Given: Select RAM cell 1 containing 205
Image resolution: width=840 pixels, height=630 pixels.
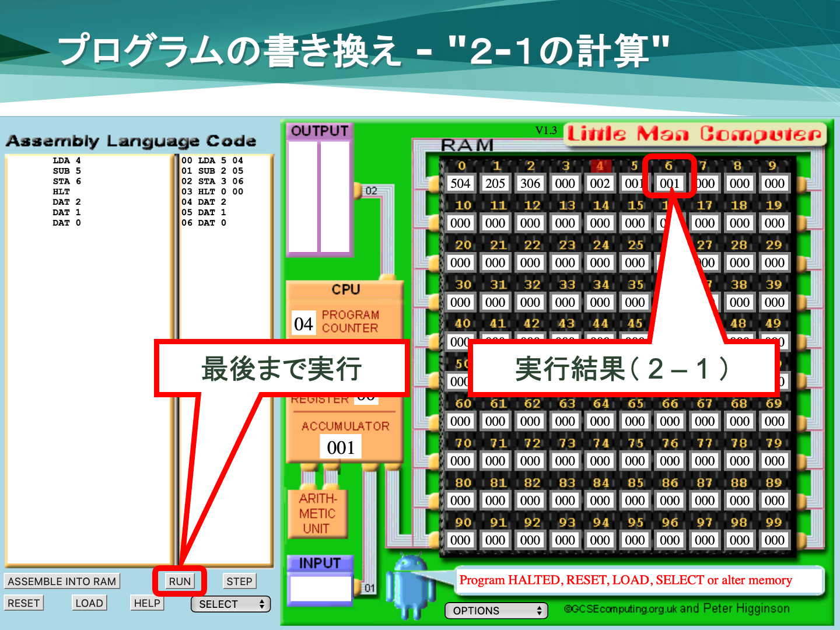Looking at the screenshot, I should click(495, 184).
